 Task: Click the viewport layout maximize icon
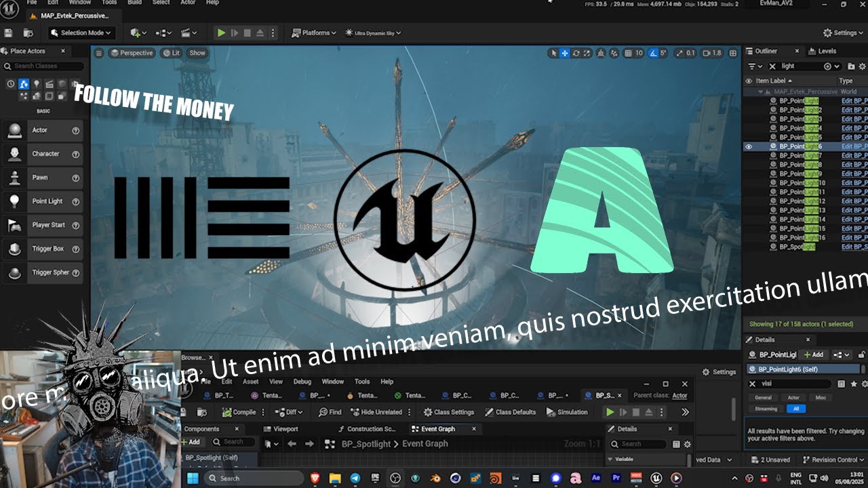[x=732, y=53]
